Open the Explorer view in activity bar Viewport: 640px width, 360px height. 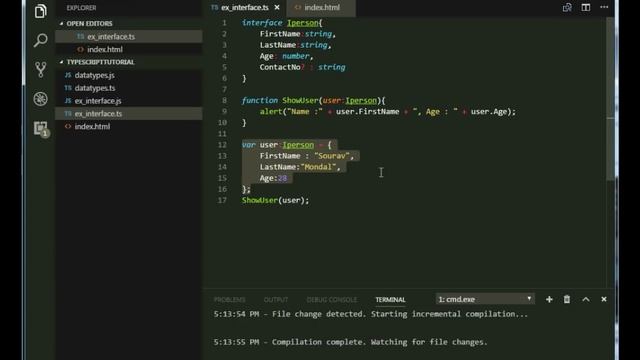[40, 11]
